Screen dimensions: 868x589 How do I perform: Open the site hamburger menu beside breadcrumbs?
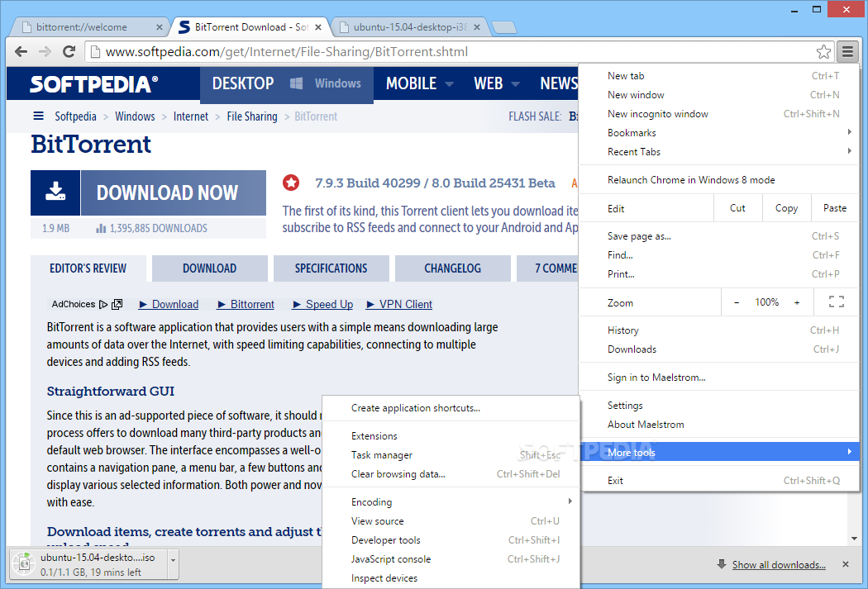(x=38, y=116)
